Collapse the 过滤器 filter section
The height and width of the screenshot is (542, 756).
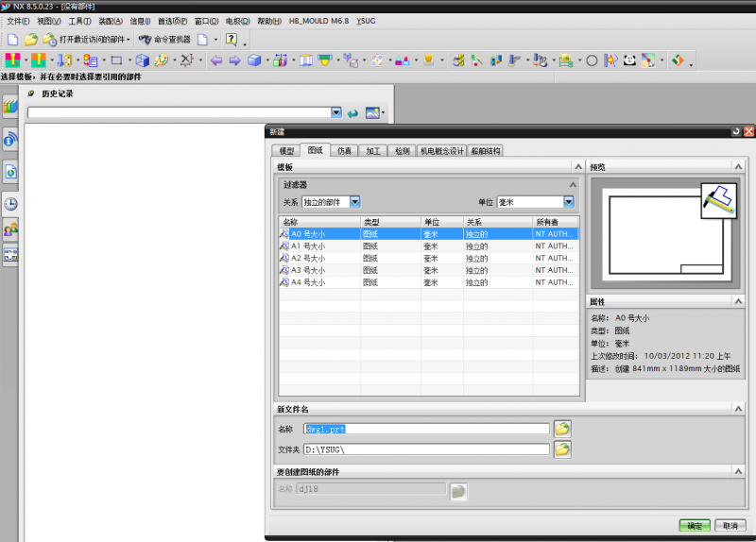573,184
